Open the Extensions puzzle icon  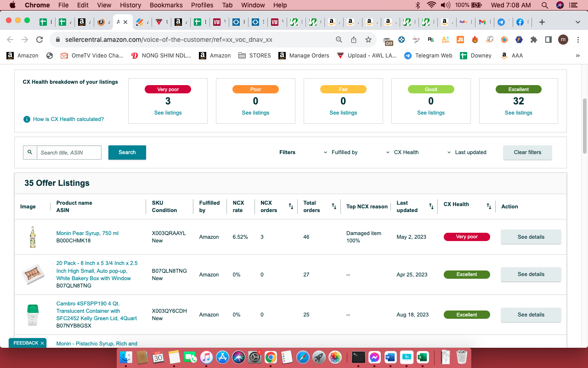pyautogui.click(x=534, y=40)
